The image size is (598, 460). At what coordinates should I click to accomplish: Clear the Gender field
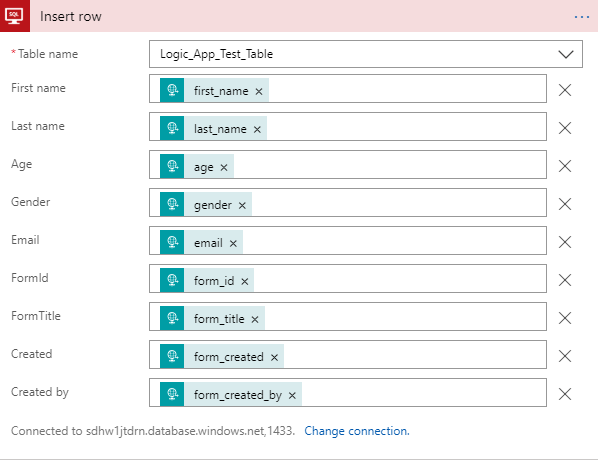pos(565,204)
